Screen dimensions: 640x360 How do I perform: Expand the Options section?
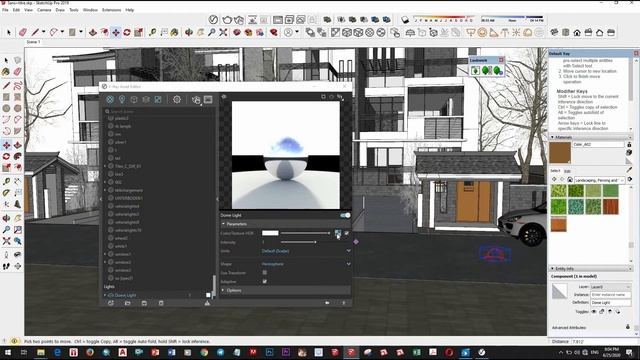tap(223, 290)
